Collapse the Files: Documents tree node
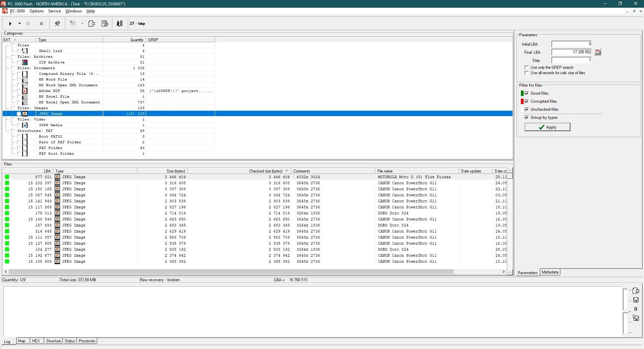The width and height of the screenshot is (644, 349). 7,68
